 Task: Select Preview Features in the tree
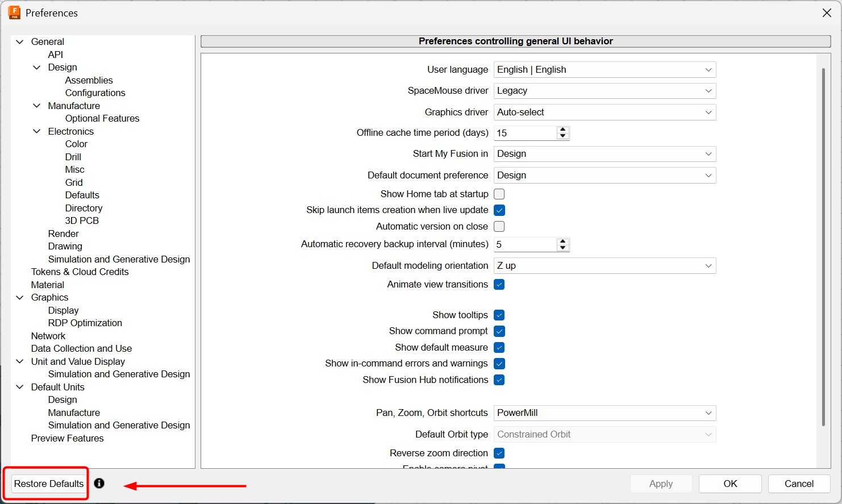[x=67, y=438]
